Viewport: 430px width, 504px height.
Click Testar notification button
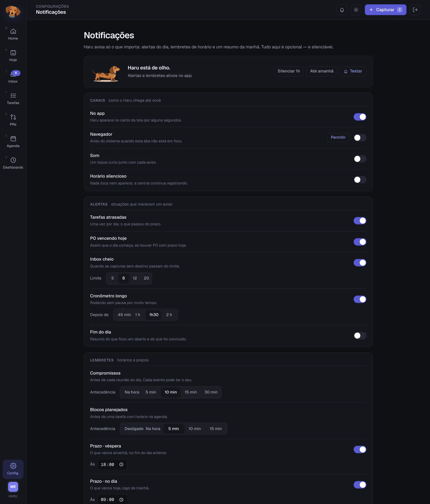click(x=353, y=71)
